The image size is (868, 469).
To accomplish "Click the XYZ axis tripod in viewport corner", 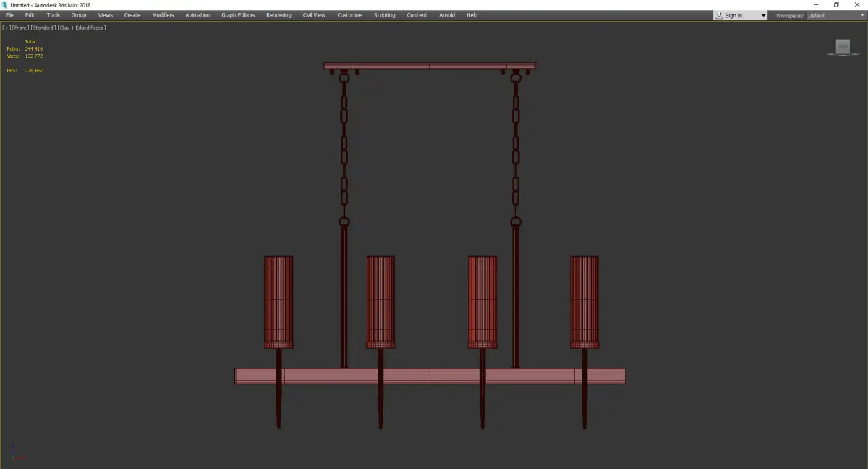I will (x=17, y=453).
